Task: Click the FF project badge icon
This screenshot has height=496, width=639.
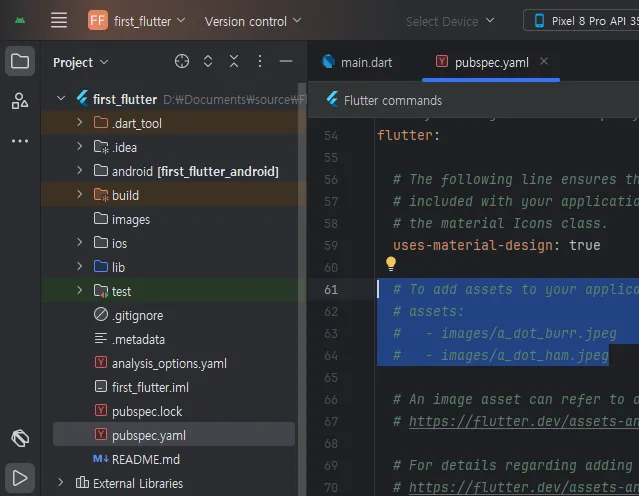Action: tap(98, 20)
